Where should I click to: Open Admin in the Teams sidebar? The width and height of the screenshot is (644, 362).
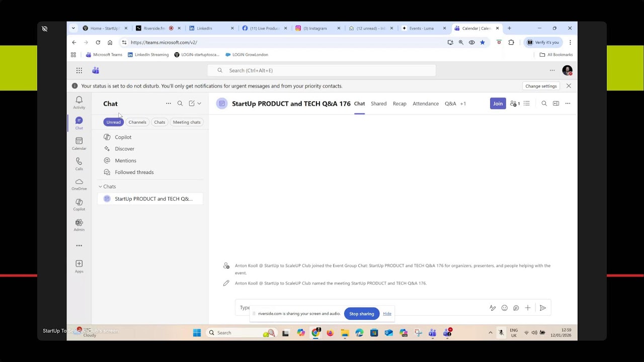point(79,225)
